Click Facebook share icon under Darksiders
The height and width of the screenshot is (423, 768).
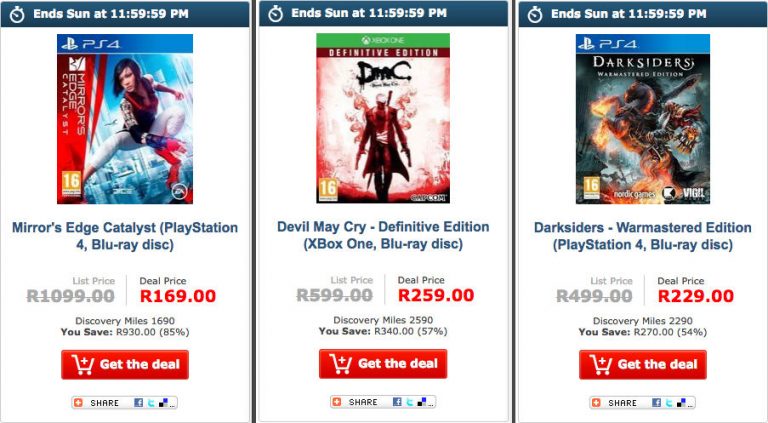(656, 402)
